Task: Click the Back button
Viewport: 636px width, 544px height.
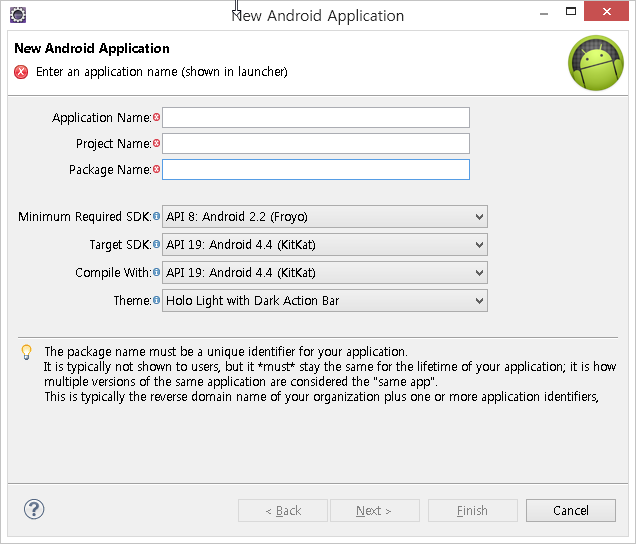Action: pos(283,510)
